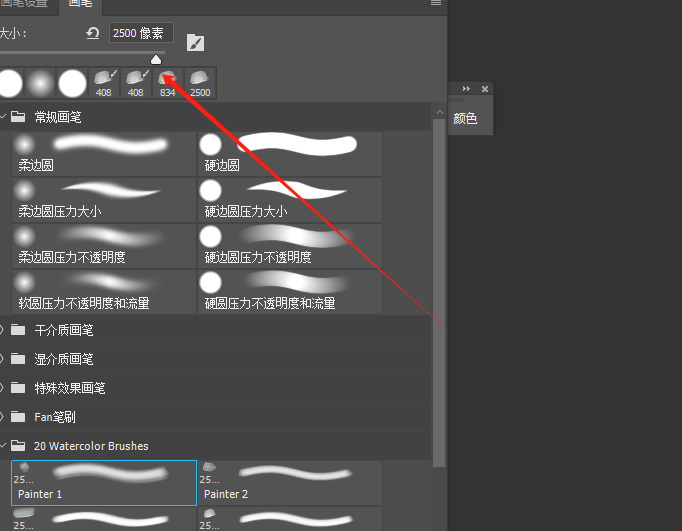Click the 20 Watercolor Brushes folder icon
Screen dimensions: 682x531
(x=18, y=445)
